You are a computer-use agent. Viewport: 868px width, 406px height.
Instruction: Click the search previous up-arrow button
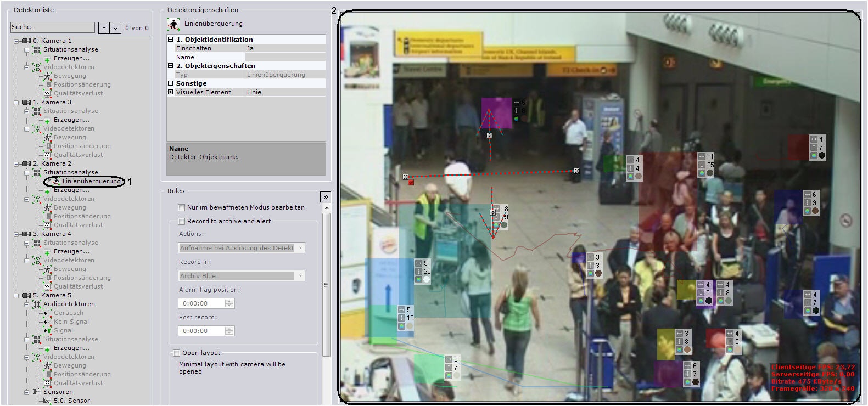pos(104,27)
